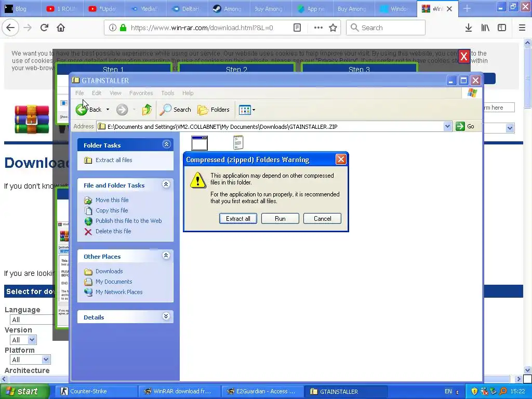Switch to the Blog tab in Firefox
532x399 pixels.
click(x=20, y=9)
